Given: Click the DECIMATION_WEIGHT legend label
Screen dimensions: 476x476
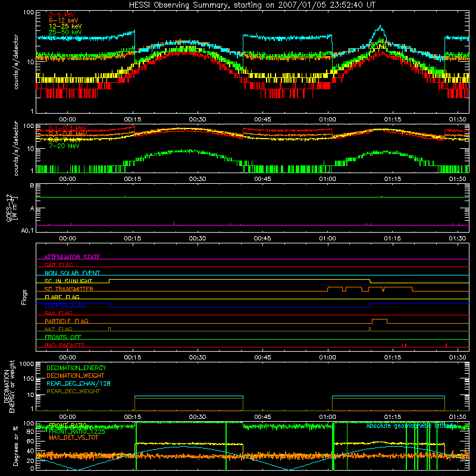Looking at the screenshot, I should (76, 375).
